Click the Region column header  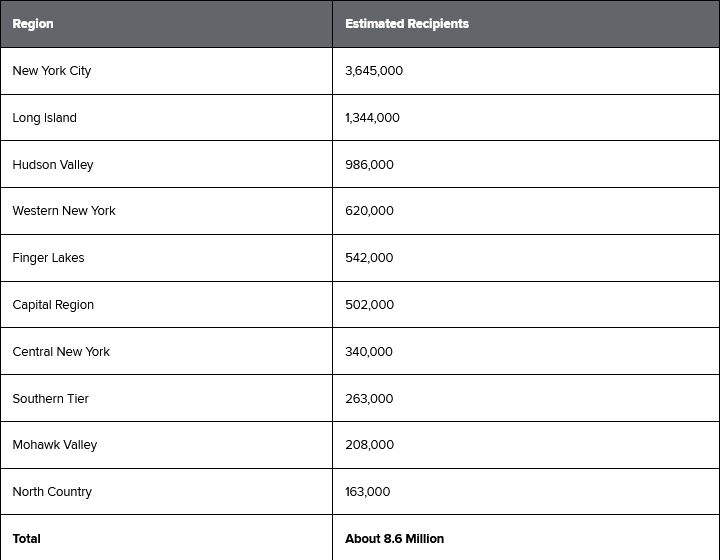coord(33,24)
